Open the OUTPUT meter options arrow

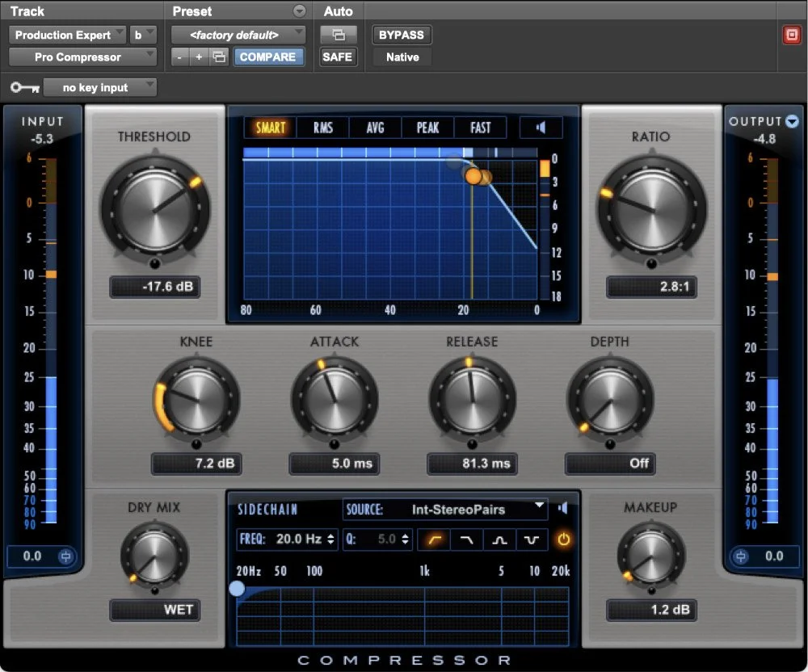coord(792,121)
